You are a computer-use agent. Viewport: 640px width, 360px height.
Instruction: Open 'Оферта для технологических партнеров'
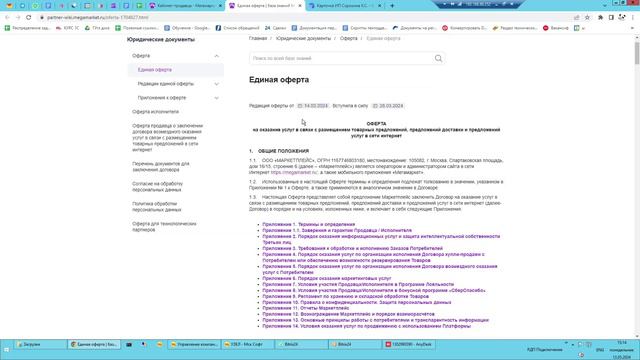click(x=164, y=227)
